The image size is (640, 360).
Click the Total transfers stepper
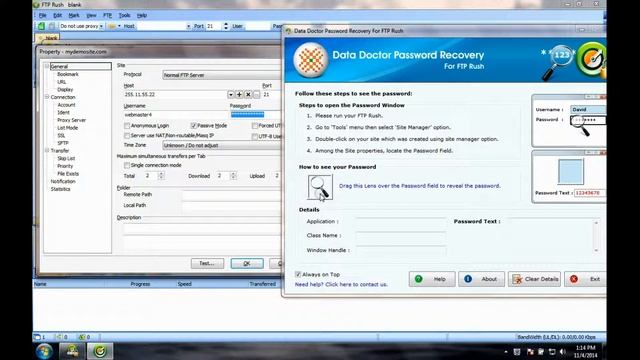161,176
